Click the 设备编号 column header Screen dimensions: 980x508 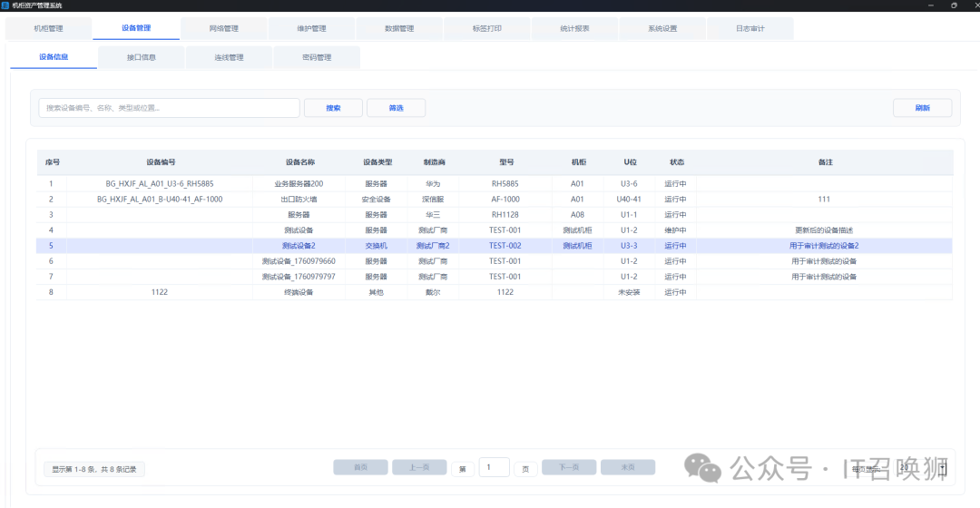click(161, 162)
